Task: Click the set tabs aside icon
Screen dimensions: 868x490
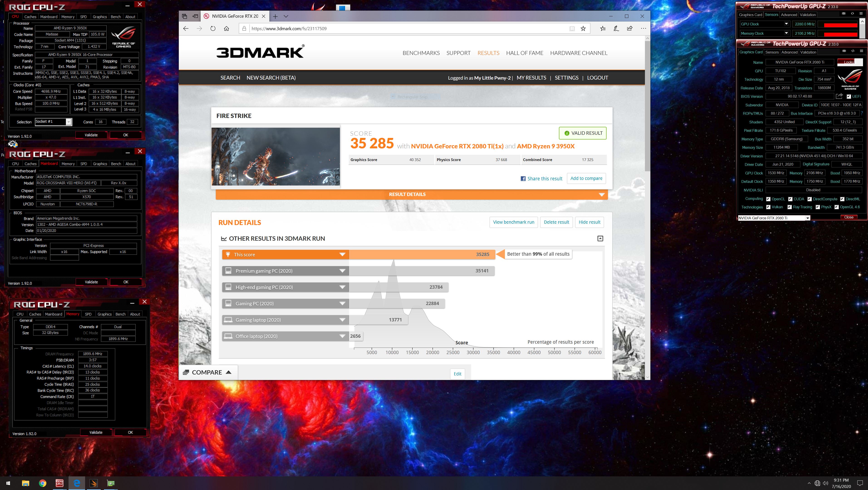Action: [195, 16]
